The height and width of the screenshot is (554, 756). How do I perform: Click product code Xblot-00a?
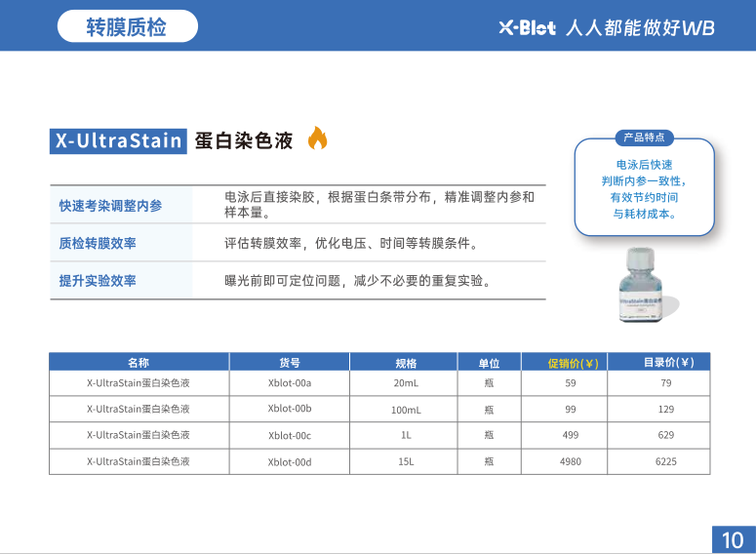click(x=290, y=383)
